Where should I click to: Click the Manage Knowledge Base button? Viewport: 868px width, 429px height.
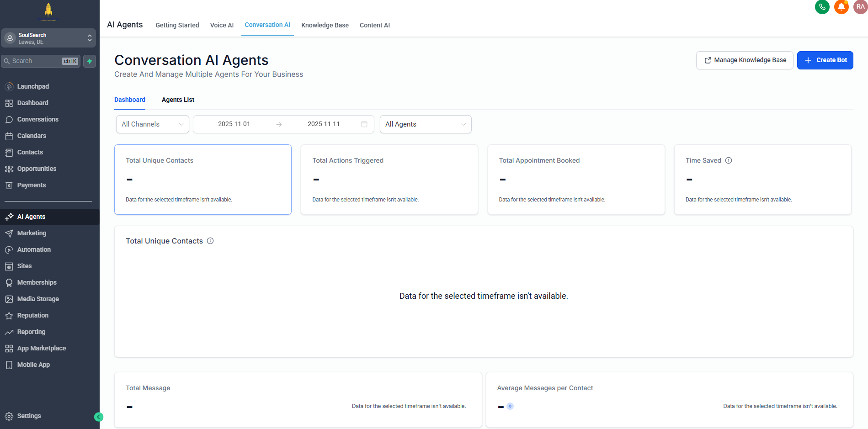(x=744, y=60)
